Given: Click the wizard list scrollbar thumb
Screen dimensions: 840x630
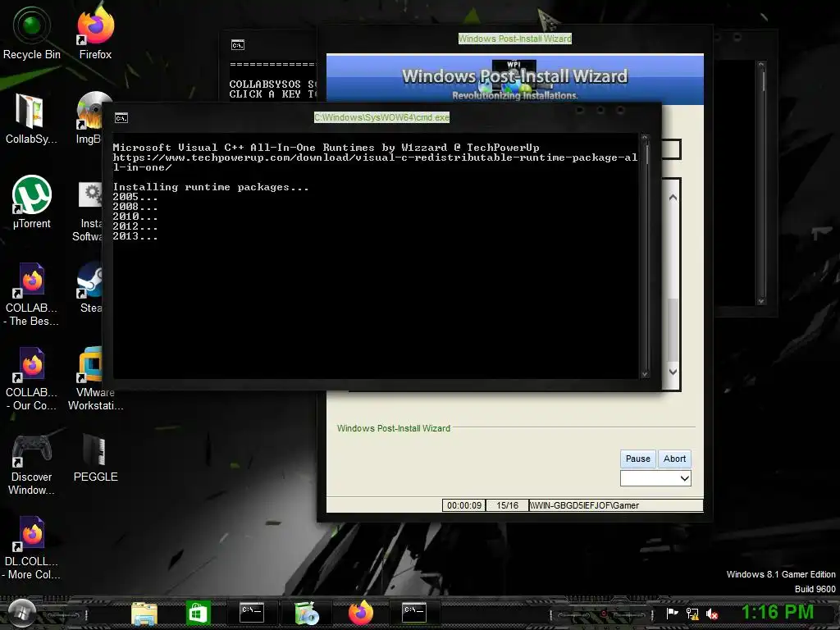Looking at the screenshot, I should point(673,330).
